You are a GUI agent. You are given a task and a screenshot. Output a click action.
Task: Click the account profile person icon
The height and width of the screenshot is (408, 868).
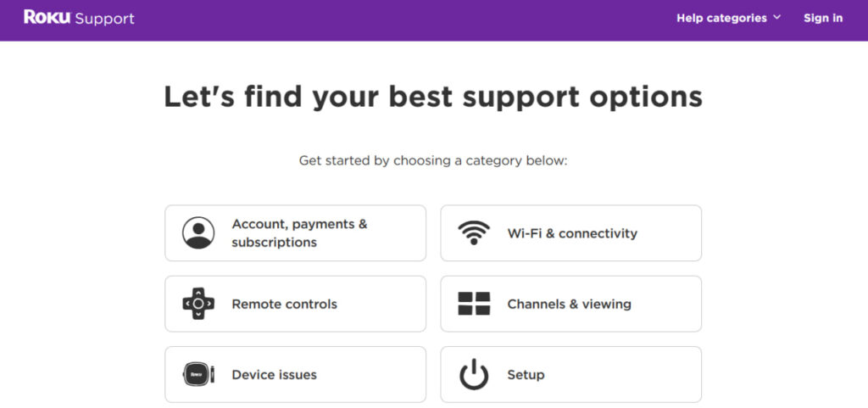pos(198,232)
